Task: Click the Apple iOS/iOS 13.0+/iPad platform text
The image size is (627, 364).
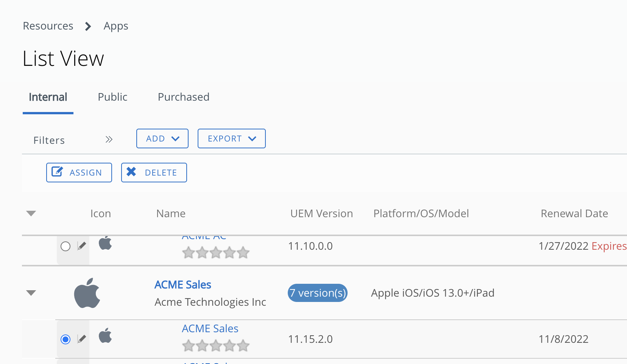Action: click(433, 293)
